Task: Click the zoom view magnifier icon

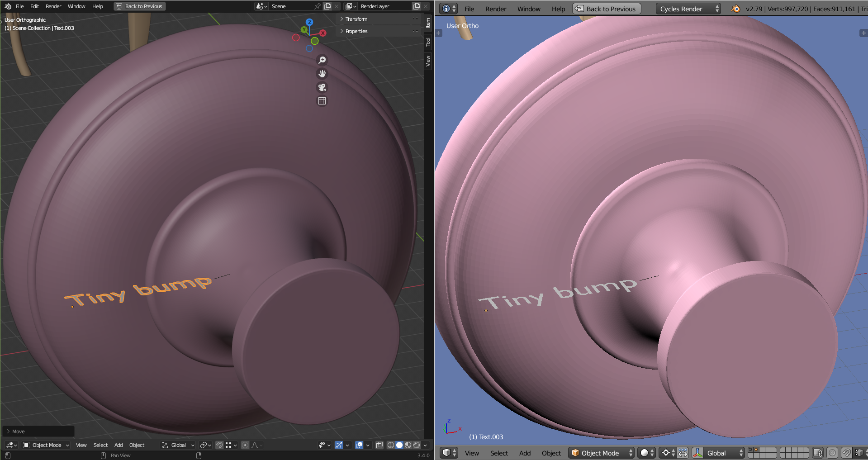Action: [322, 60]
